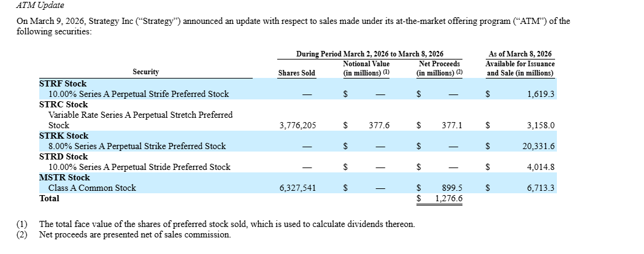Select the 'STRF Stock' row label

click(63, 83)
